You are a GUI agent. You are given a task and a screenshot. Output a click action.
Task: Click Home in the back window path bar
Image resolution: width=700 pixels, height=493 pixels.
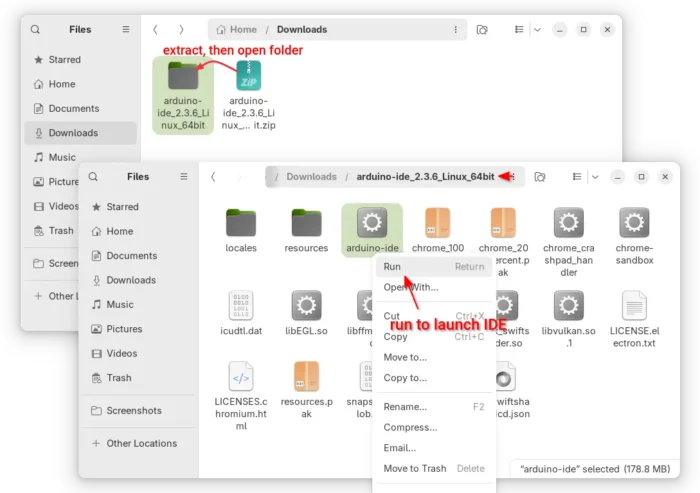pos(237,29)
